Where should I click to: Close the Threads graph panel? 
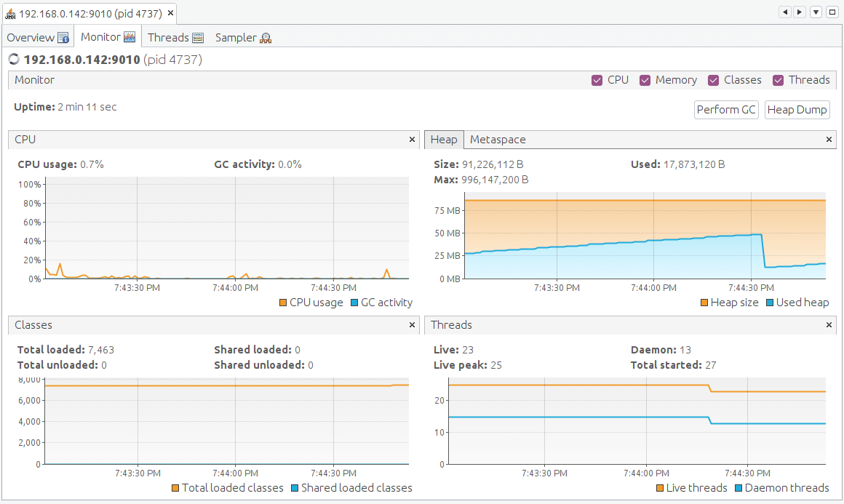pos(829,325)
